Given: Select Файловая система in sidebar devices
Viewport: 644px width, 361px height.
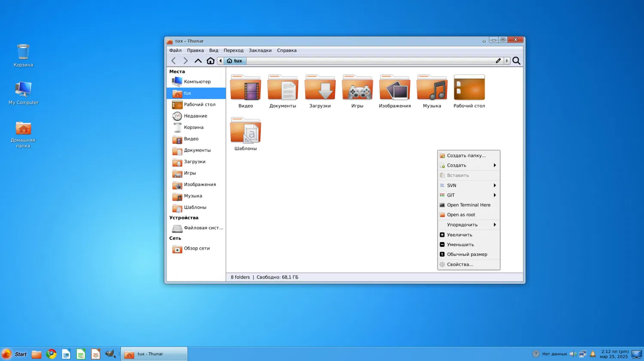Looking at the screenshot, I should pyautogui.click(x=203, y=228).
